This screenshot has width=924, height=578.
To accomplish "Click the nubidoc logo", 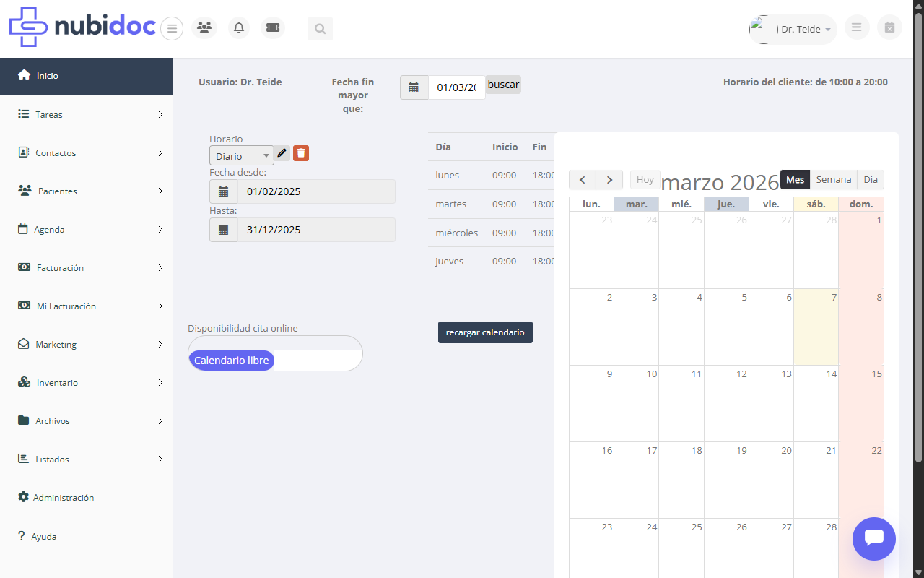I will (82, 27).
